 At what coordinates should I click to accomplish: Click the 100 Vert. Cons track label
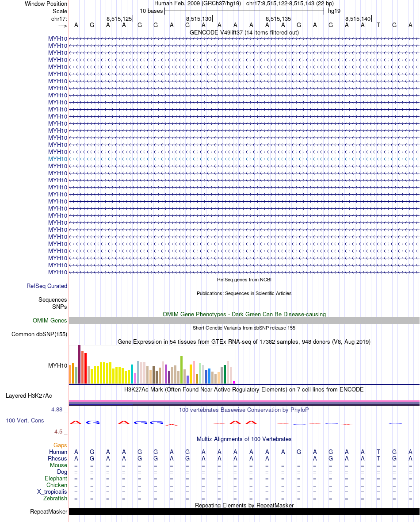(25, 420)
